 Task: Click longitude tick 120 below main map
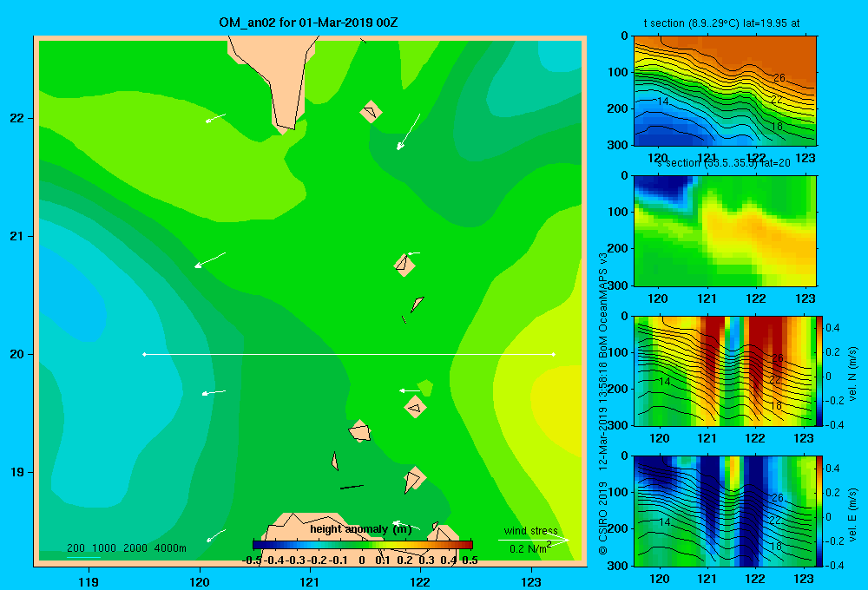tap(200, 581)
